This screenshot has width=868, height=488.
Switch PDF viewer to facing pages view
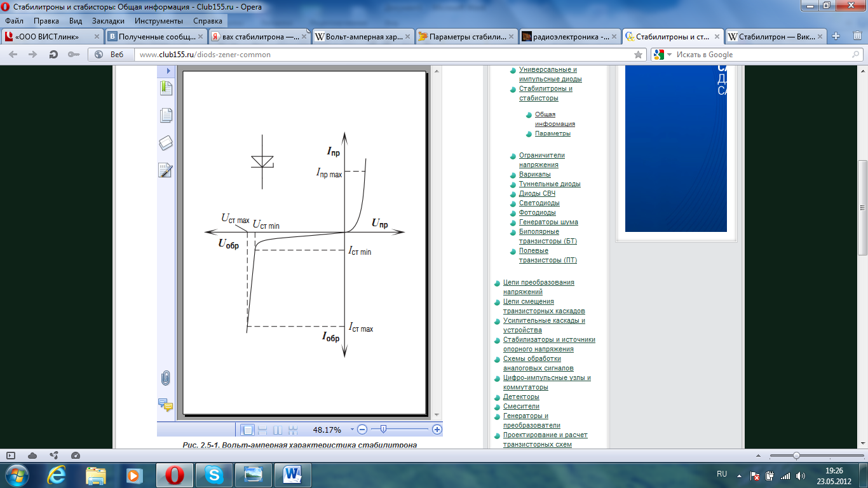(x=278, y=430)
